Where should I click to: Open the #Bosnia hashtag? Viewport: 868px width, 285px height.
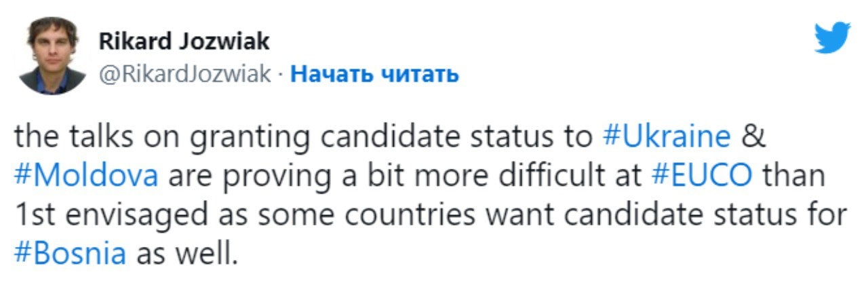coord(70,253)
